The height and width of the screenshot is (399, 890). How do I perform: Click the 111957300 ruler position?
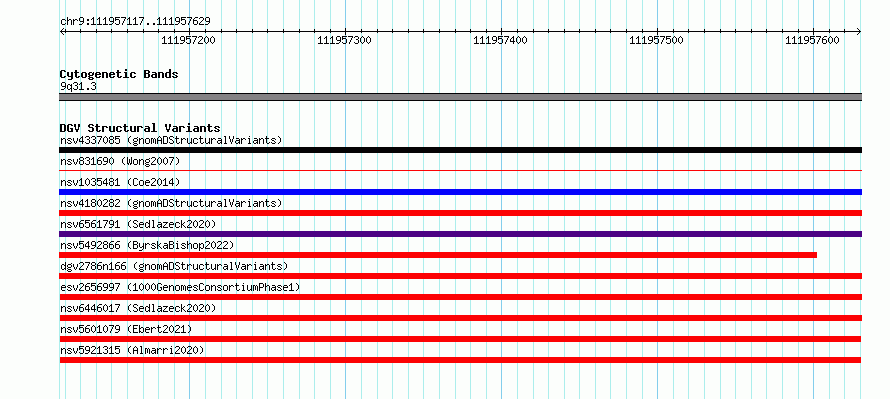[345, 40]
